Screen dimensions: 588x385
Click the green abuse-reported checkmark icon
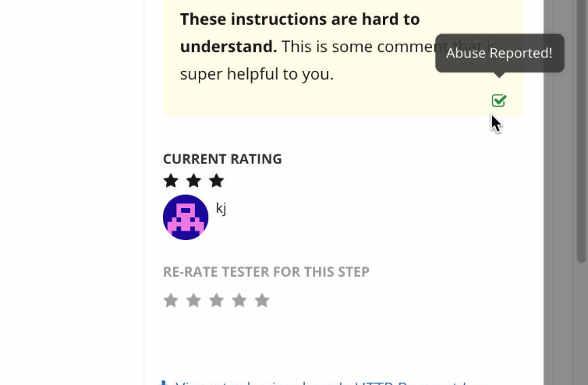499,101
